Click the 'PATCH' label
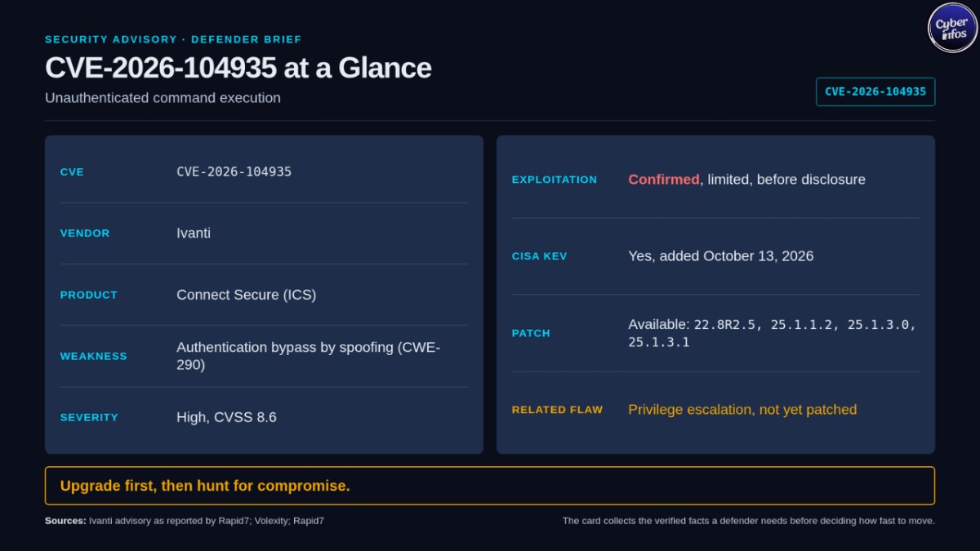This screenshot has width=980, height=551. tap(531, 333)
